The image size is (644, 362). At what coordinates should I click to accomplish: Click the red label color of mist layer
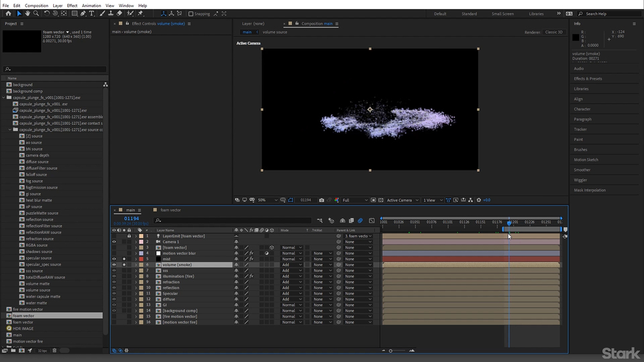tap(141, 259)
